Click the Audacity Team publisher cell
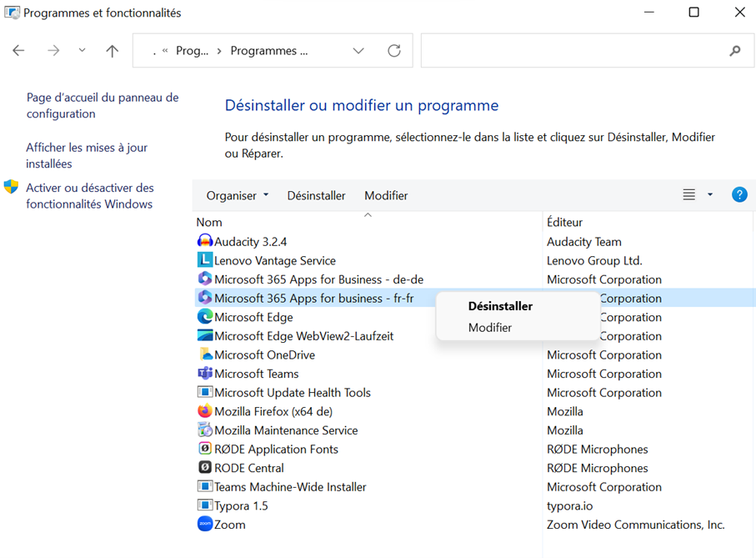 point(583,242)
